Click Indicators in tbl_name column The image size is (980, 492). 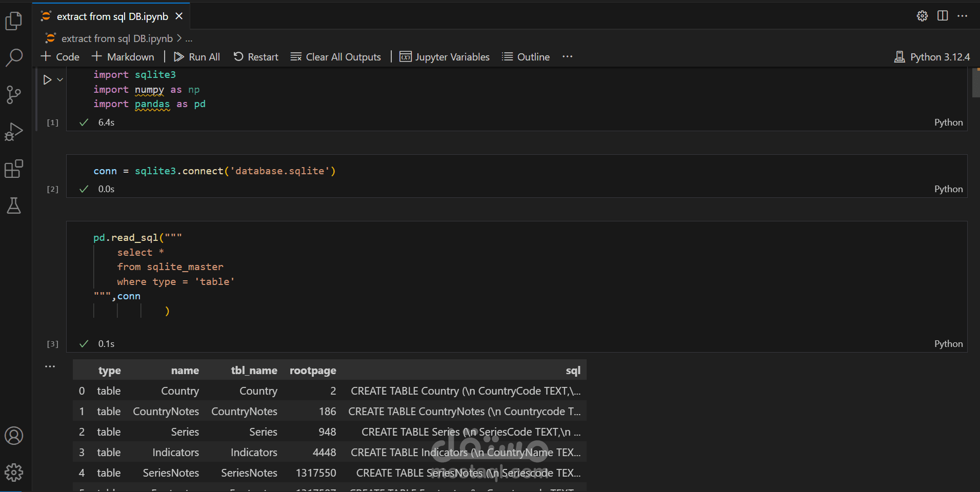(254, 453)
